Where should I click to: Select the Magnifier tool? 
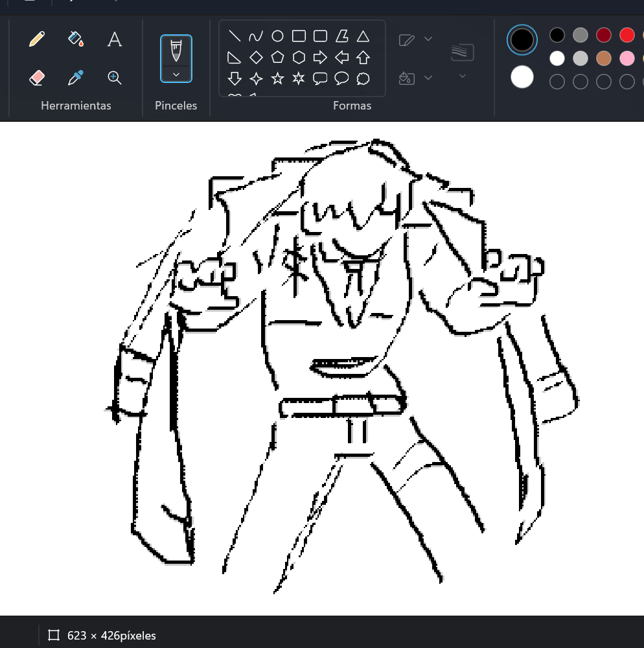click(x=115, y=78)
